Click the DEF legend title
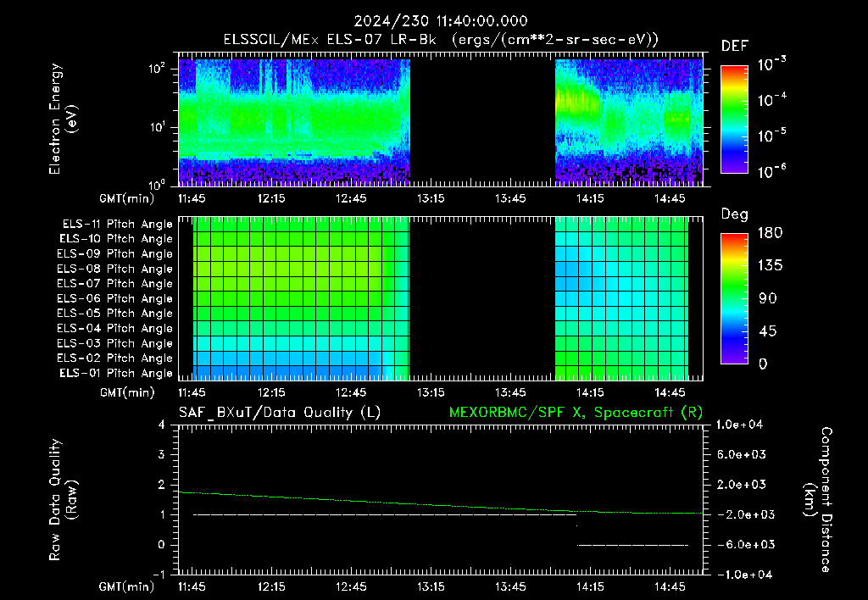Viewport: 868px width, 600px height. (x=735, y=47)
